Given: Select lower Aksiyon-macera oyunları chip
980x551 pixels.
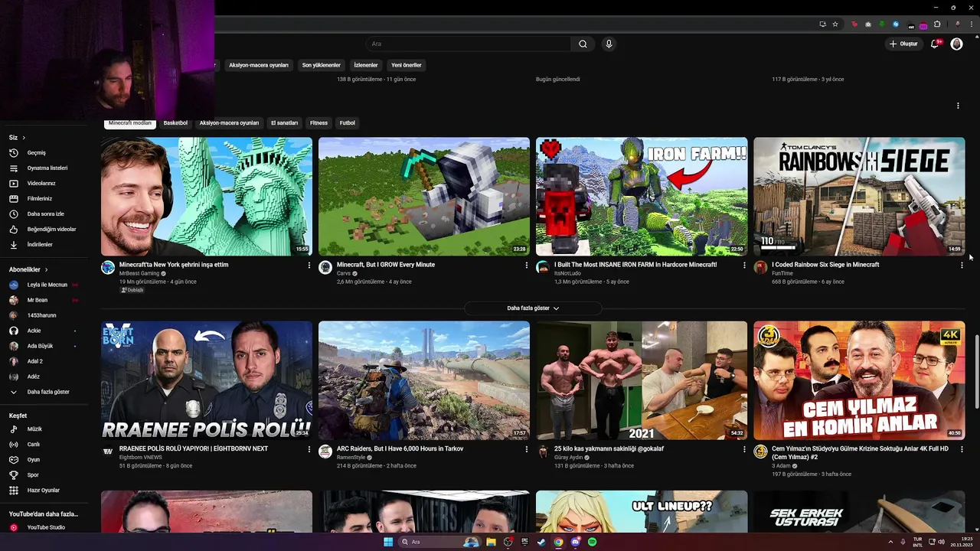Looking at the screenshot, I should [x=229, y=122].
